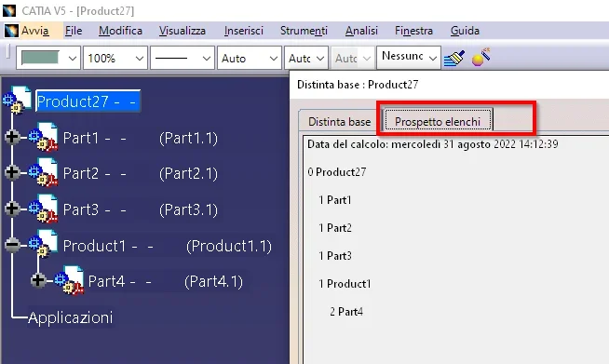The image size is (609, 364).
Task: Click the '0 Product27' listing row
Action: click(337, 171)
